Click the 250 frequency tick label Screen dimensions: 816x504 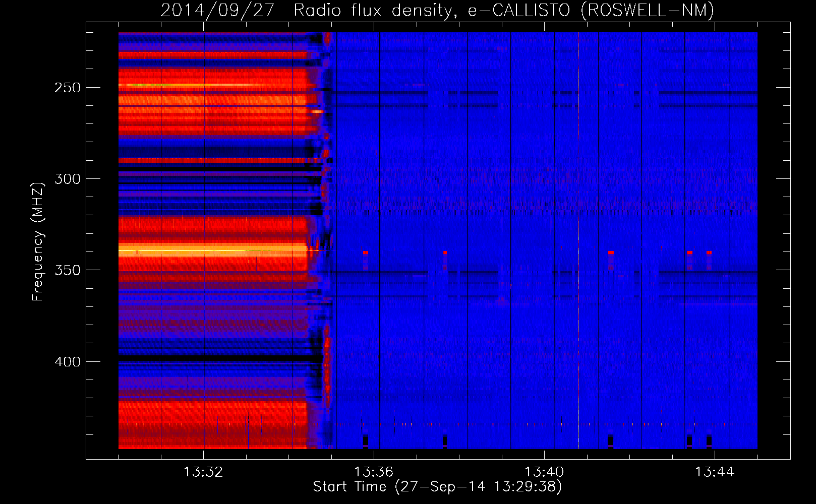[x=68, y=88]
